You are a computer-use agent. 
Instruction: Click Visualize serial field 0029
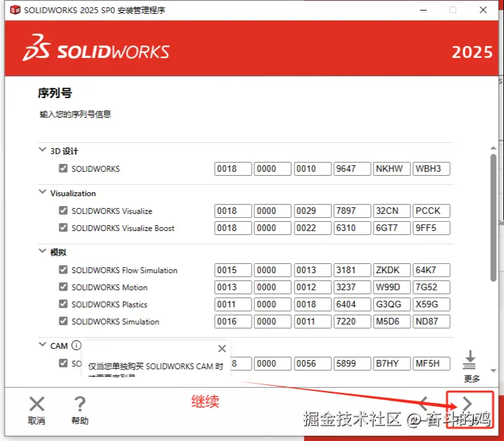pyautogui.click(x=312, y=211)
